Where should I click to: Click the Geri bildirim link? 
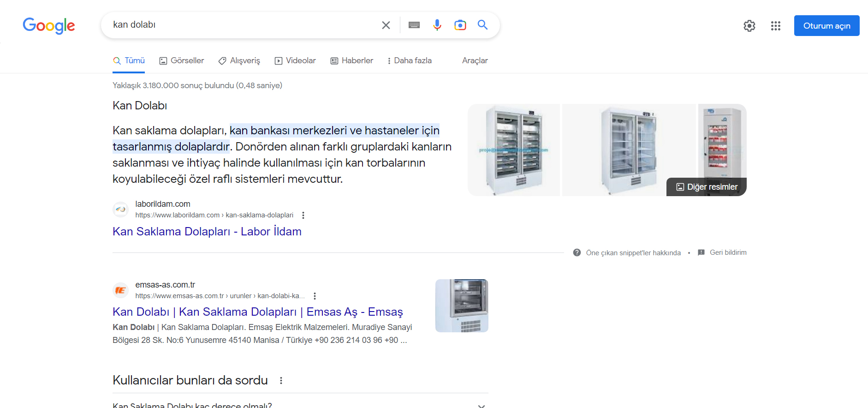coord(728,252)
